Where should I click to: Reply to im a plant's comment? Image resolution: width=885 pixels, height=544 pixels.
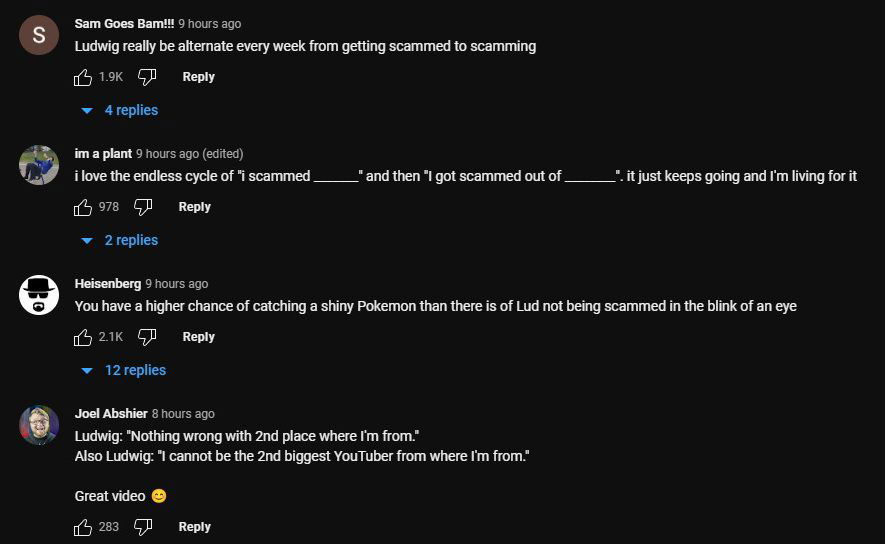click(194, 207)
